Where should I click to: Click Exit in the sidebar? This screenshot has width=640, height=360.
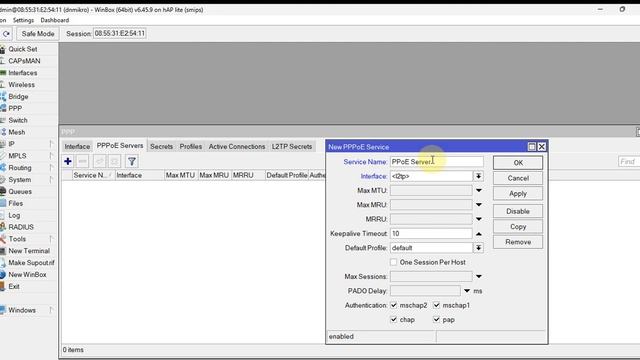pyautogui.click(x=14, y=286)
